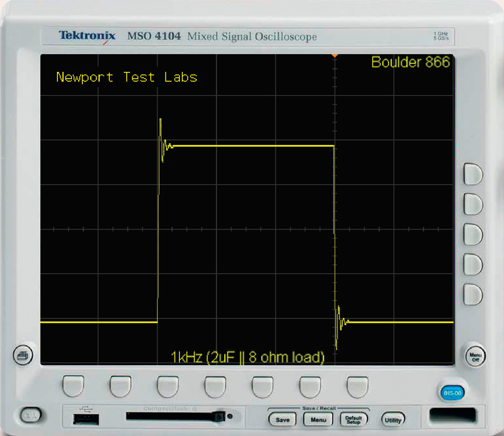Click the CompactFlash card slot
504x436 pixels.
[x=171, y=417]
